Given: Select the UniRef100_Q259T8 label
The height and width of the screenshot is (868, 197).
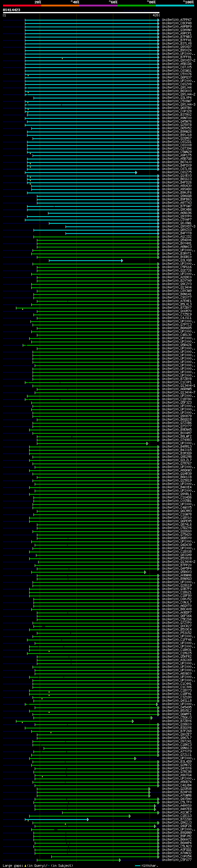Looking at the screenshot, I should [x=176, y=125].
